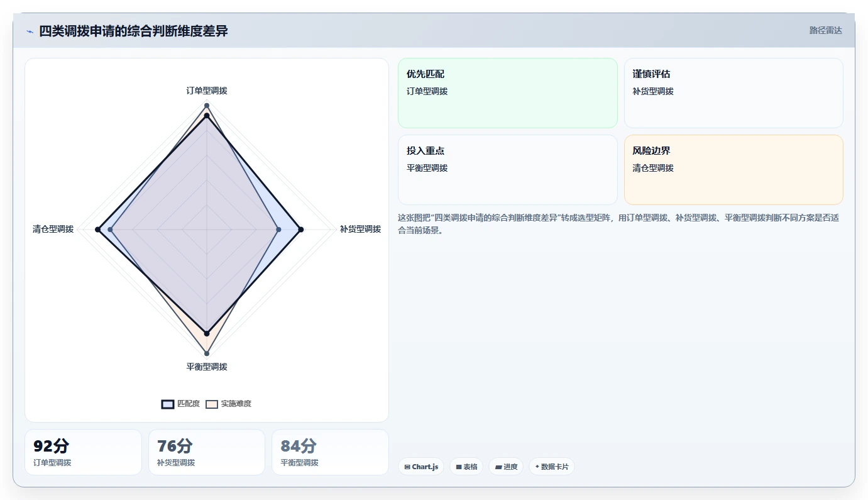Screen dimensions: 868x500
Task: Click the 匹配度 legend label text
Action: pos(189,404)
